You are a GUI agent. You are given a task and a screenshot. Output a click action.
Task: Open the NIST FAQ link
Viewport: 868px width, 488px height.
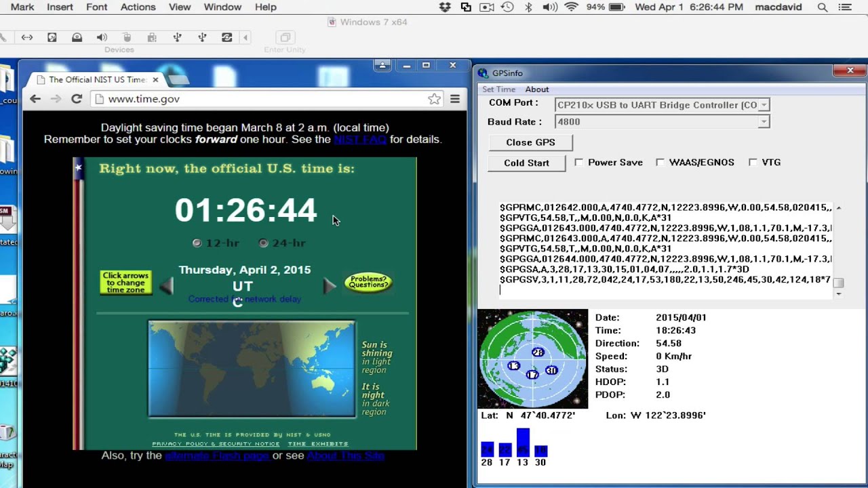360,139
